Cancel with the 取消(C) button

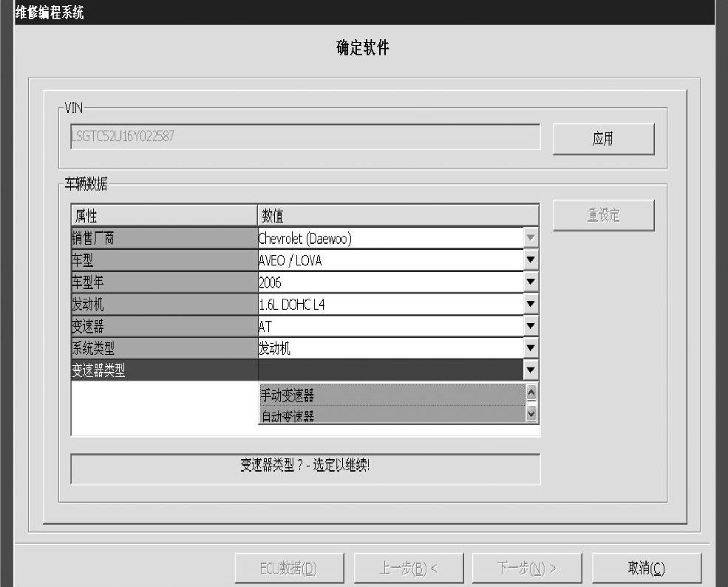point(646,568)
